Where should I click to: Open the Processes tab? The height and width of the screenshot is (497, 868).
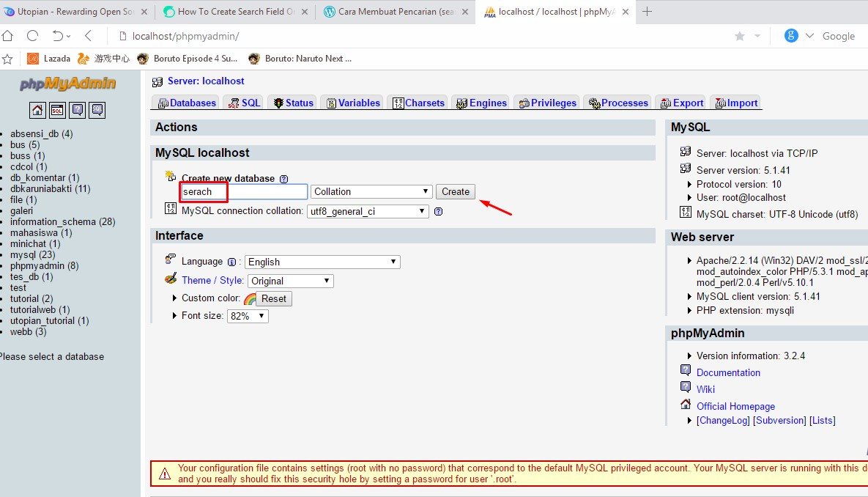617,103
